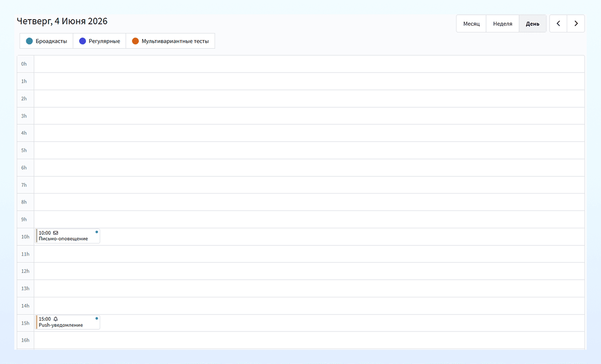Click the date heading Четверг, 4 Июня 2026

pyautogui.click(x=62, y=21)
